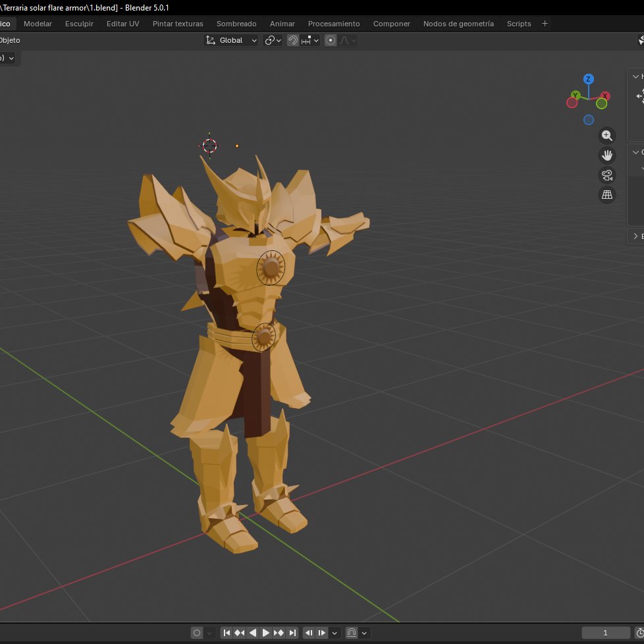This screenshot has width=644, height=644.
Task: Switch to the Esculpir workspace tab
Action: tap(79, 24)
